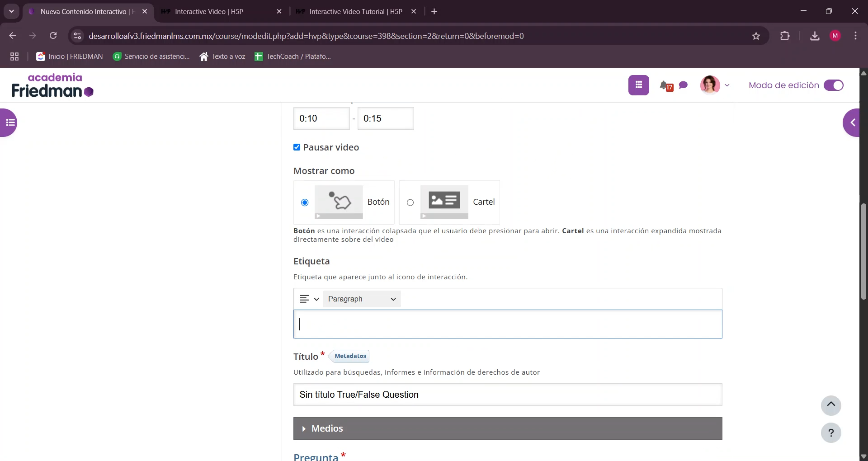Open the Paragraph format dropdown
The height and width of the screenshot is (461, 868).
[362, 299]
